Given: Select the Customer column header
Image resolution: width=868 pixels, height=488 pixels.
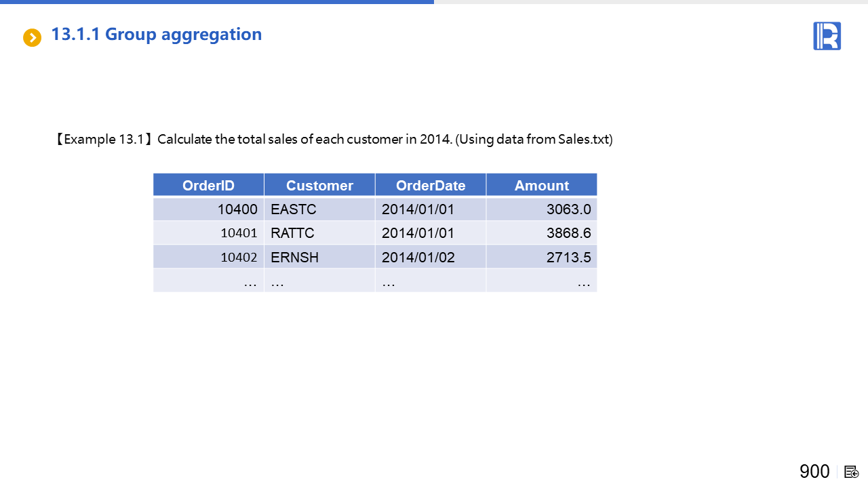Looking at the screenshot, I should [x=319, y=185].
